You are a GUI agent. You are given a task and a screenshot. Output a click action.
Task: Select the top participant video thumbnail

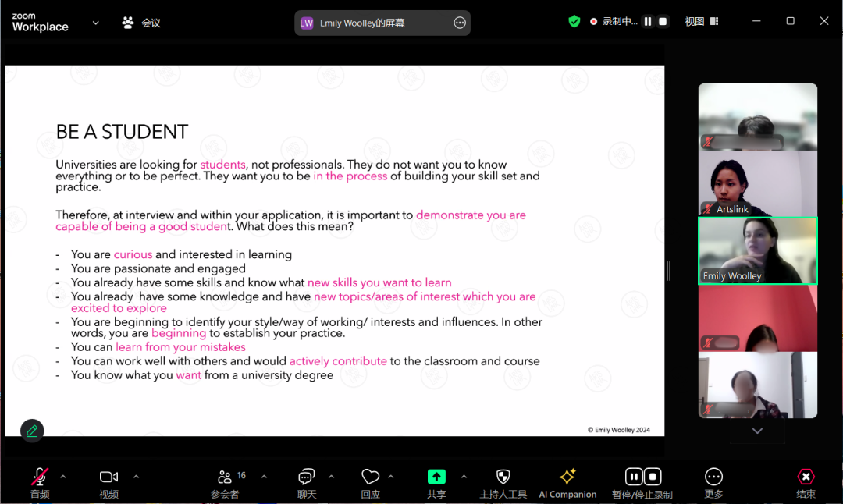point(757,116)
